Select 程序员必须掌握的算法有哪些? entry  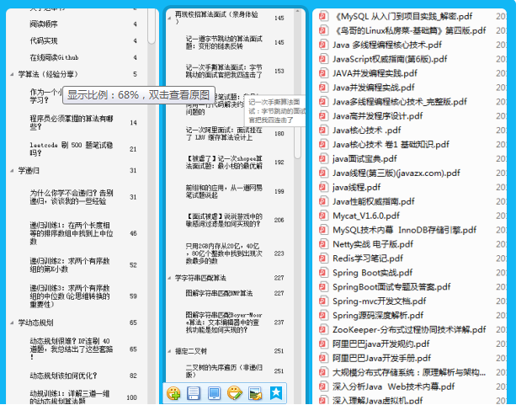[72, 123]
